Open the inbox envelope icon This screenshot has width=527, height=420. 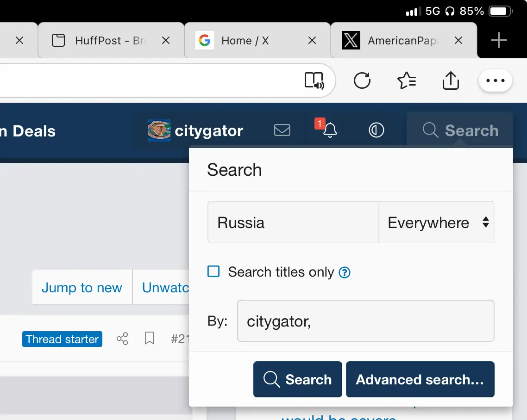(x=282, y=130)
